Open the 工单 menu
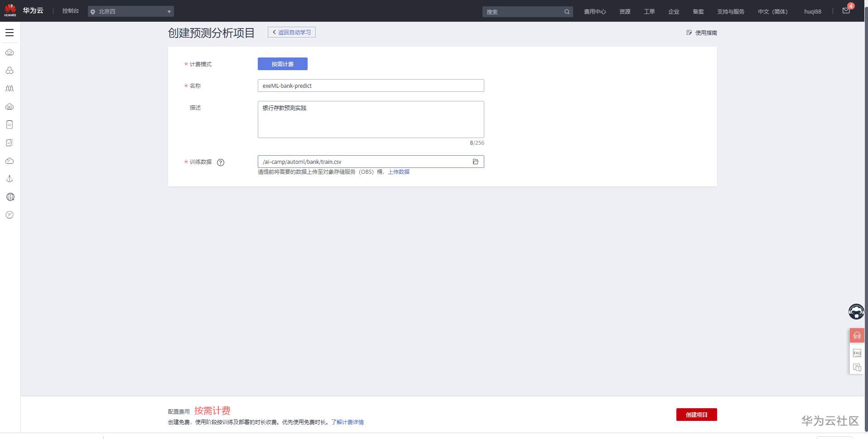 click(x=649, y=12)
